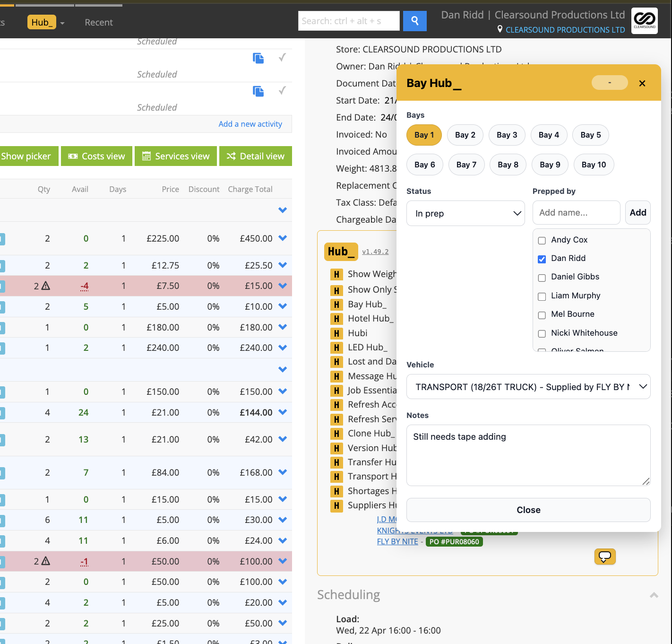Click the H icon beside Bay Hub_
Viewport: 672px width, 644px height.
(336, 305)
